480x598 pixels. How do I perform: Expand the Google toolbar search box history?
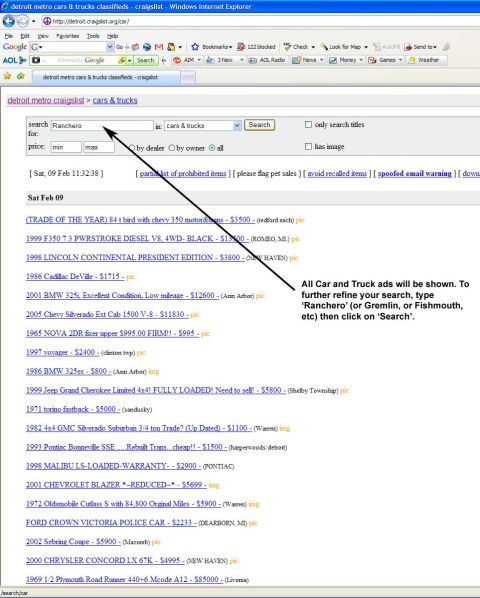pos(110,47)
